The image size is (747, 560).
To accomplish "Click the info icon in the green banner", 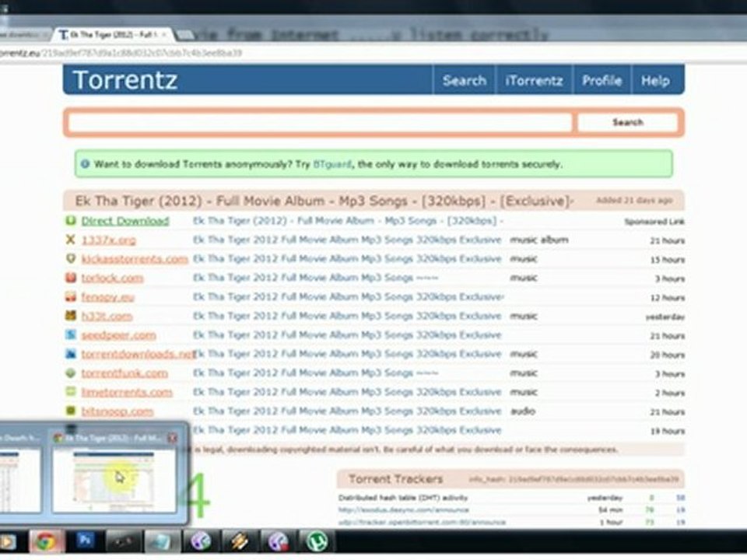I will pyautogui.click(x=85, y=164).
